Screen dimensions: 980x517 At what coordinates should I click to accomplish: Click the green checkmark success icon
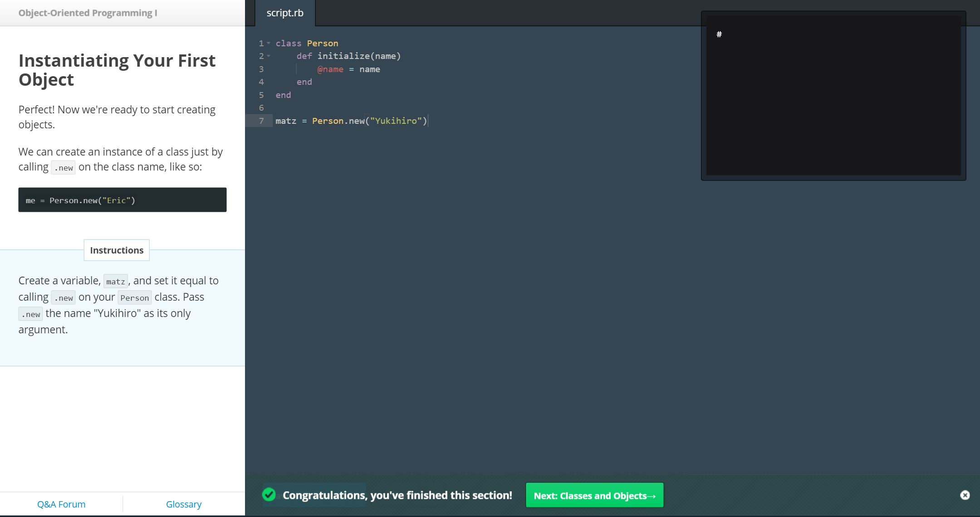(269, 495)
